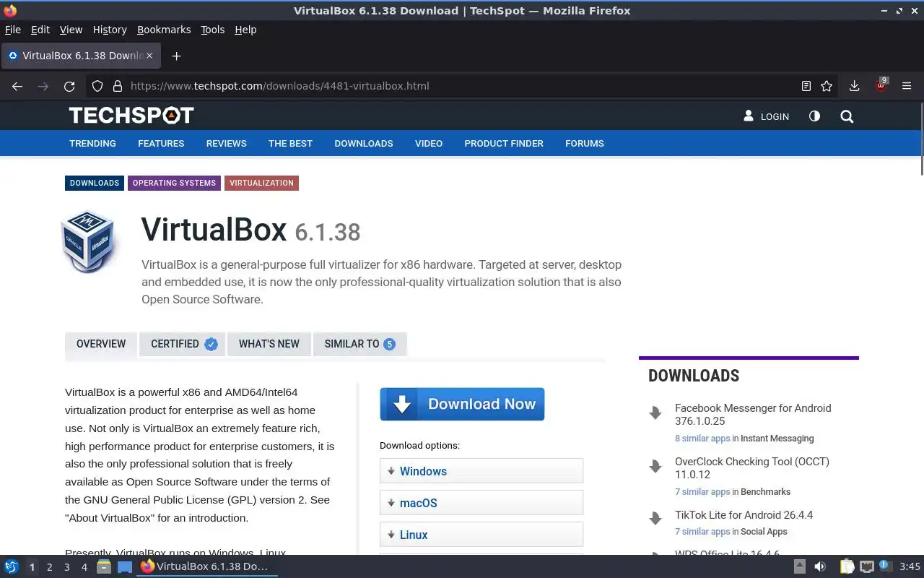
Task: Click download arrow beside TikTok Lite for Android
Action: click(x=655, y=518)
